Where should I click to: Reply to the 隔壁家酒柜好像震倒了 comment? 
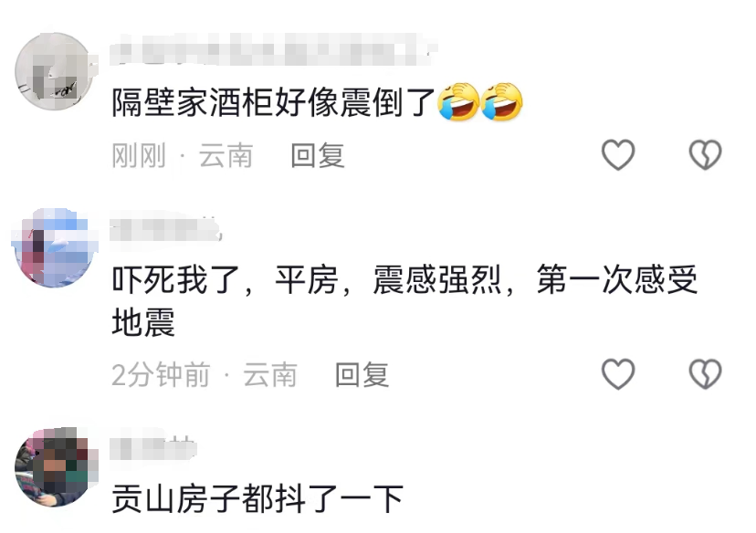318,156
